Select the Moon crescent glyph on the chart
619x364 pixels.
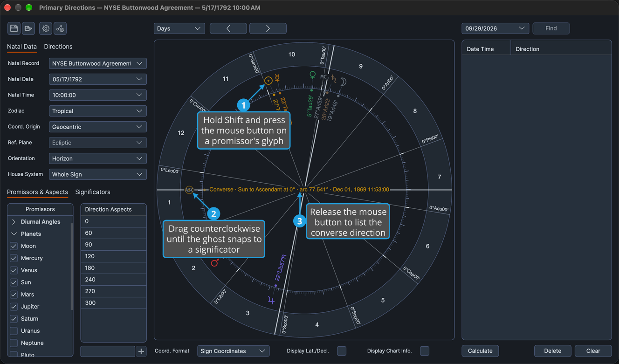(x=343, y=82)
